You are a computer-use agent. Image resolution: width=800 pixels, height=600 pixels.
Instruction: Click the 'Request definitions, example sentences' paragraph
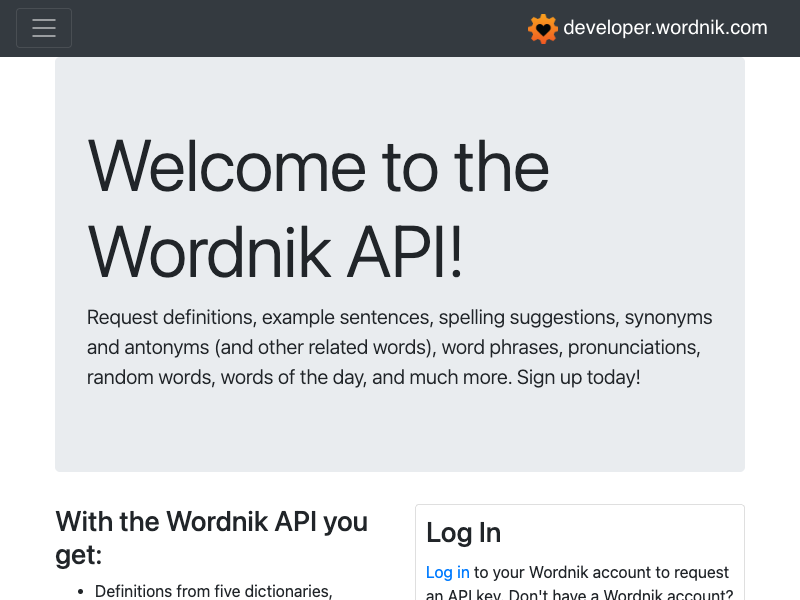[399, 347]
